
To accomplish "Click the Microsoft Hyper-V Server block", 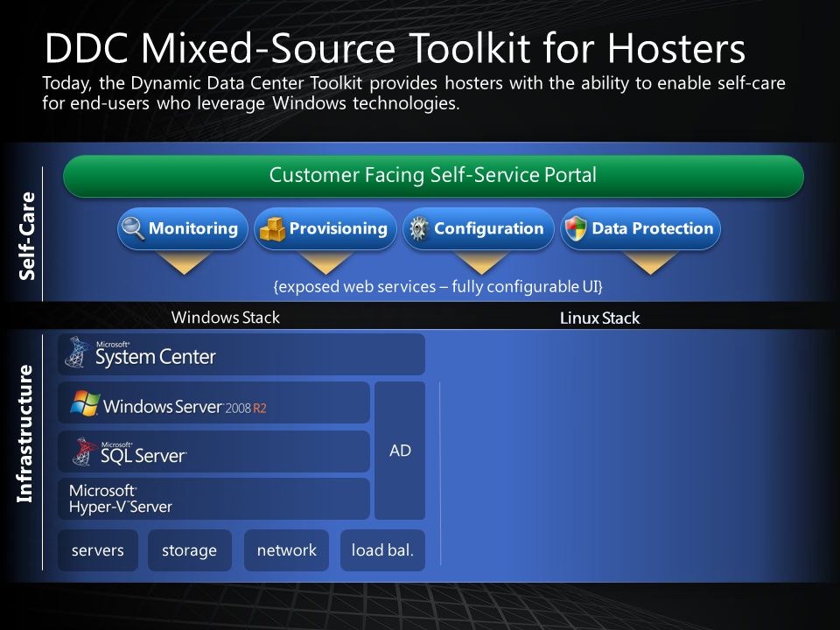I will point(213,499).
